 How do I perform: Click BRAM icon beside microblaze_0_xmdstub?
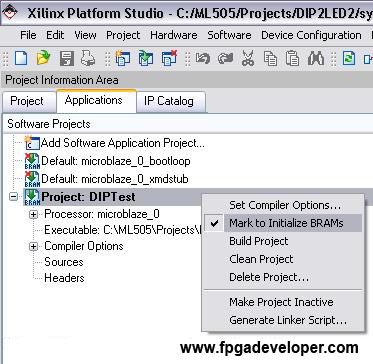(x=32, y=179)
